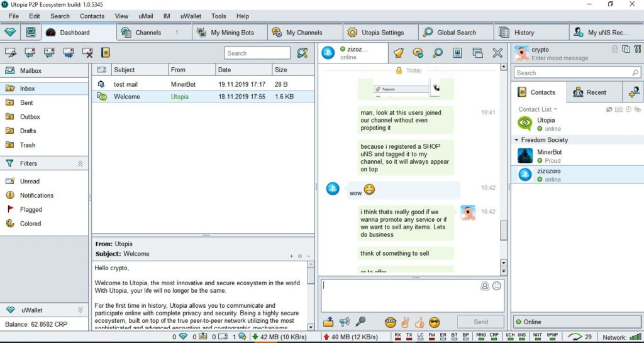
Task: Click the magnifier search icon in chat
Action: (438, 53)
